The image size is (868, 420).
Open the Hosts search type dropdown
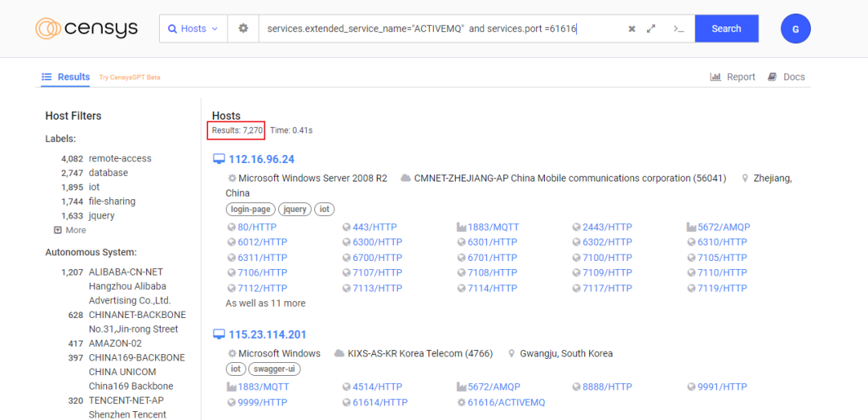(x=193, y=29)
